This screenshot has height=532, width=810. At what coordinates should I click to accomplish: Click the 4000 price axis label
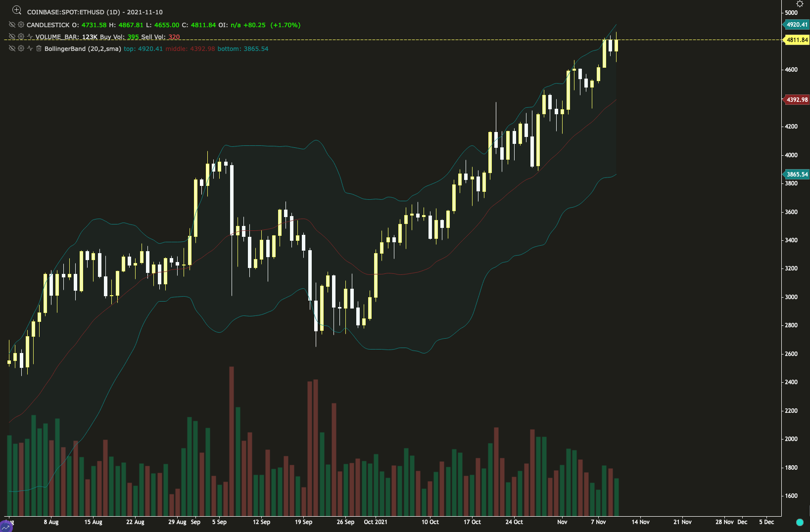[x=792, y=155]
